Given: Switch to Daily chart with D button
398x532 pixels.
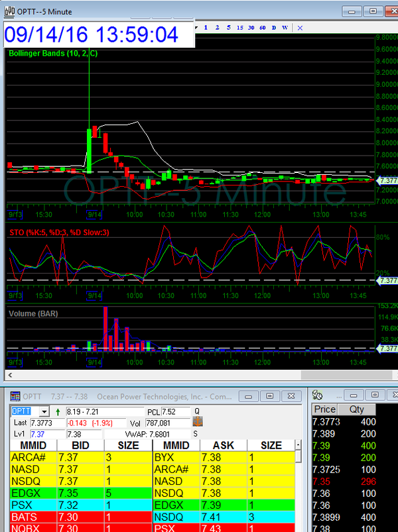Looking at the screenshot, I should tap(274, 28).
